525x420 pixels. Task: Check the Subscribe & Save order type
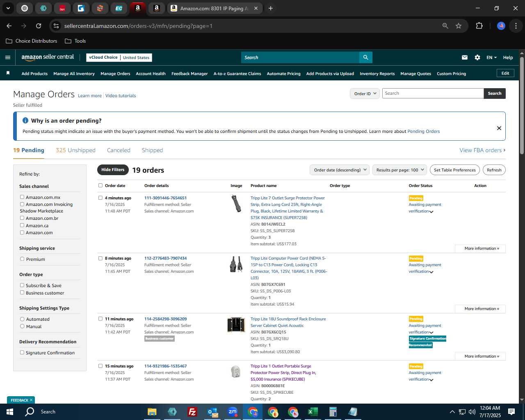pos(22,285)
